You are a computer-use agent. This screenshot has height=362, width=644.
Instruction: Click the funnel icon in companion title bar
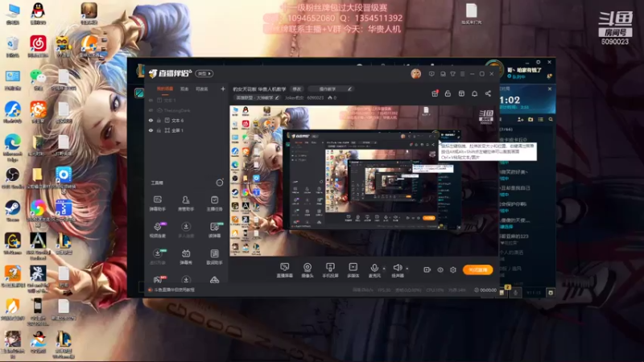(x=452, y=74)
